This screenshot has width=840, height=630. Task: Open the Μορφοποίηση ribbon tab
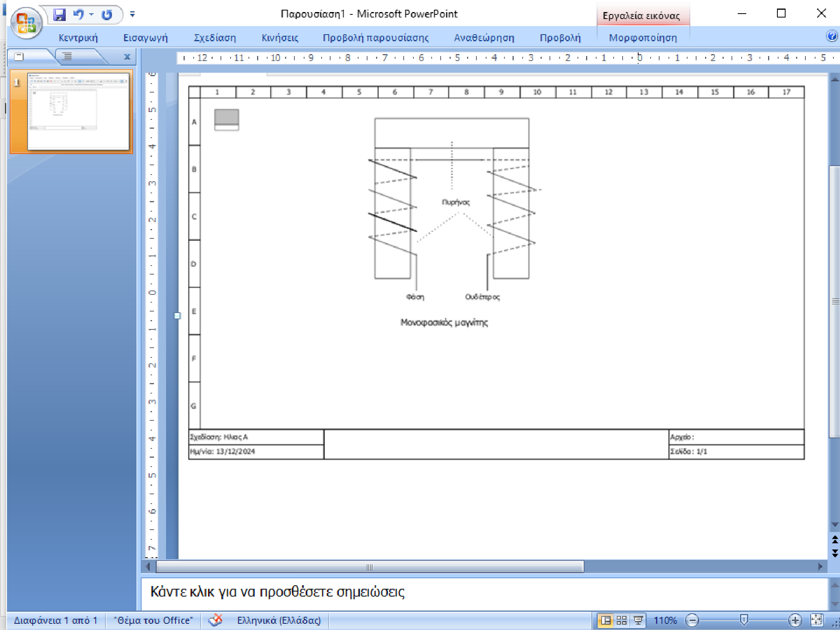[x=642, y=38]
